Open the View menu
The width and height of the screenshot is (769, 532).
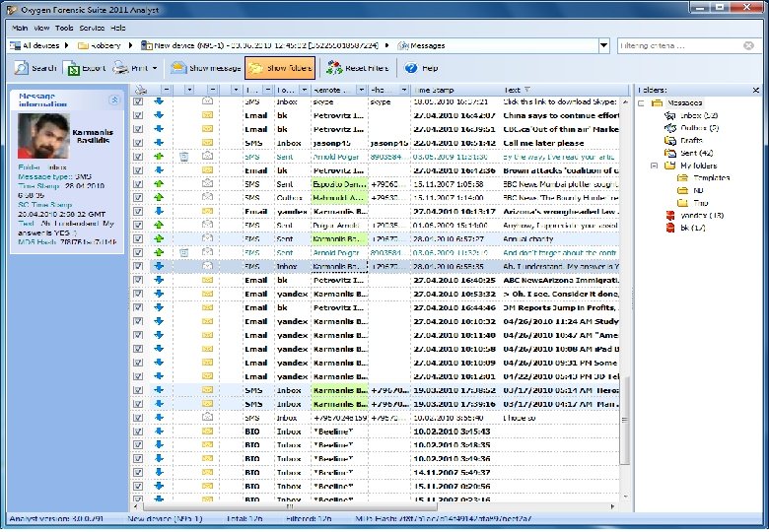[41, 28]
